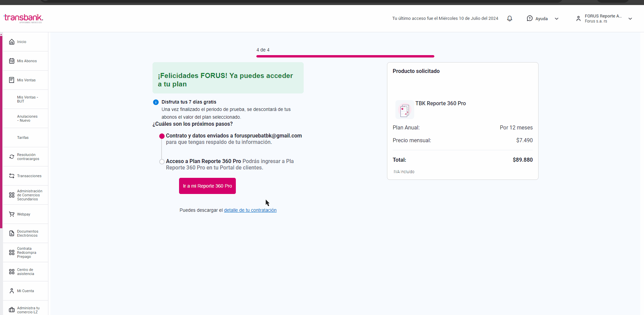Click the empty Acceso step marker
Viewport: 644px width, 315px height.
pyautogui.click(x=162, y=162)
